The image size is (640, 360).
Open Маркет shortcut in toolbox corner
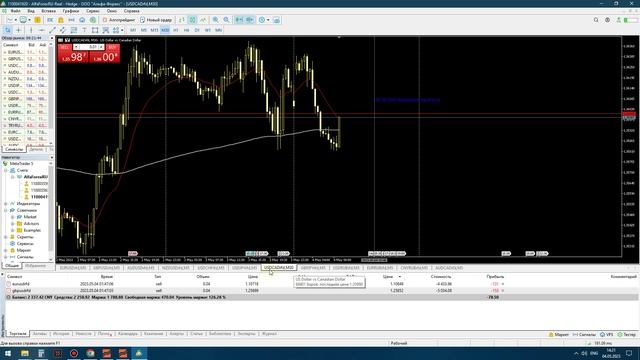click(558, 335)
